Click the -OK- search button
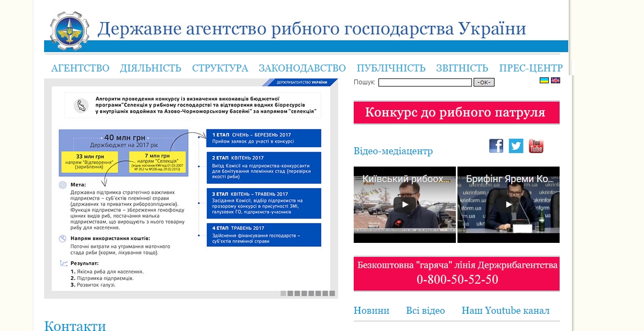Screen dimensions: 644x331 [x=484, y=82]
